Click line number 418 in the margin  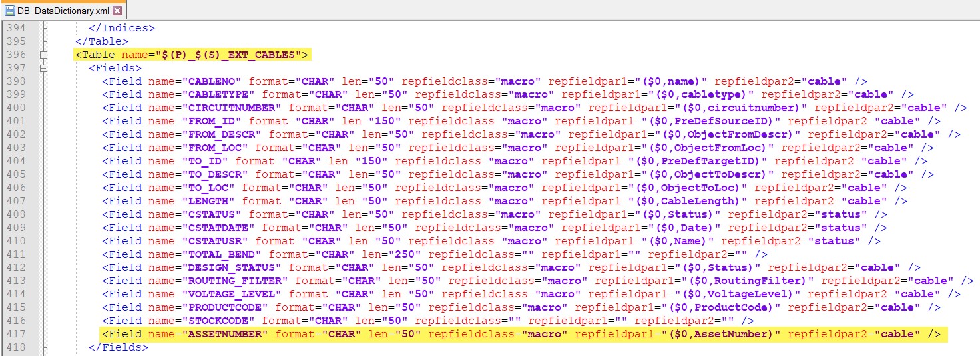(15, 347)
